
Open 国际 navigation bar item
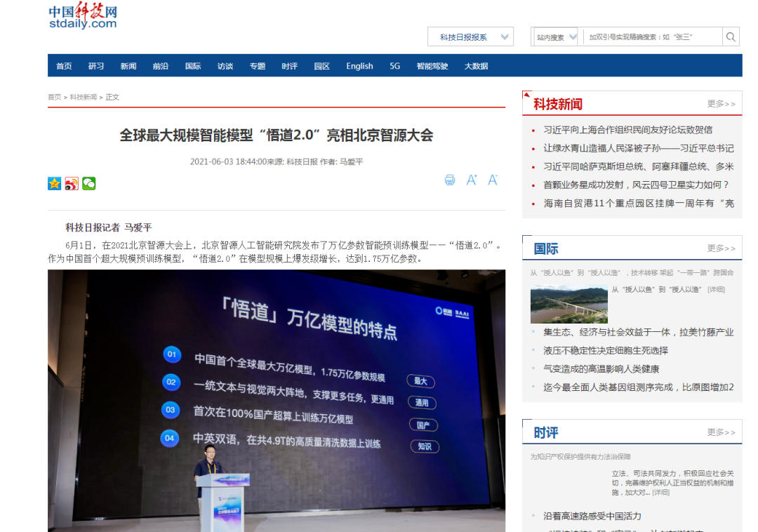click(193, 66)
